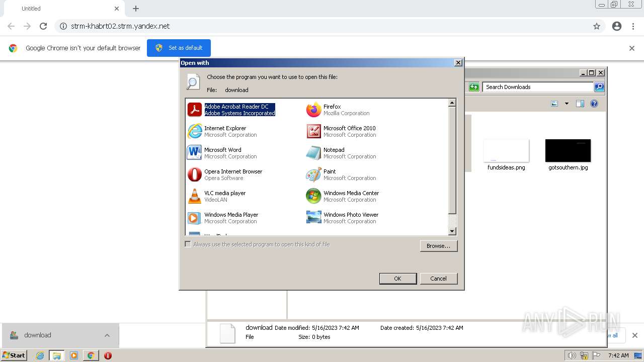Screen dimensions: 644x362
Task: Click the Explorer search magnifier button
Action: pyautogui.click(x=599, y=87)
